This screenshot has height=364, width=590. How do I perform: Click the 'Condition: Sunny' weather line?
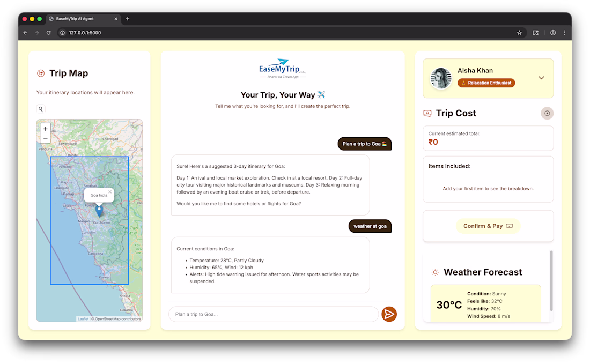486,294
